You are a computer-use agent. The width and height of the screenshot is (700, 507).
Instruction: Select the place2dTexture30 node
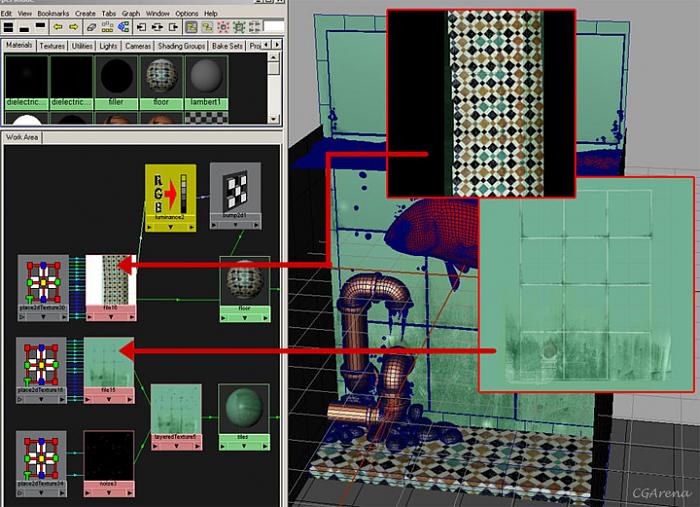(x=43, y=287)
